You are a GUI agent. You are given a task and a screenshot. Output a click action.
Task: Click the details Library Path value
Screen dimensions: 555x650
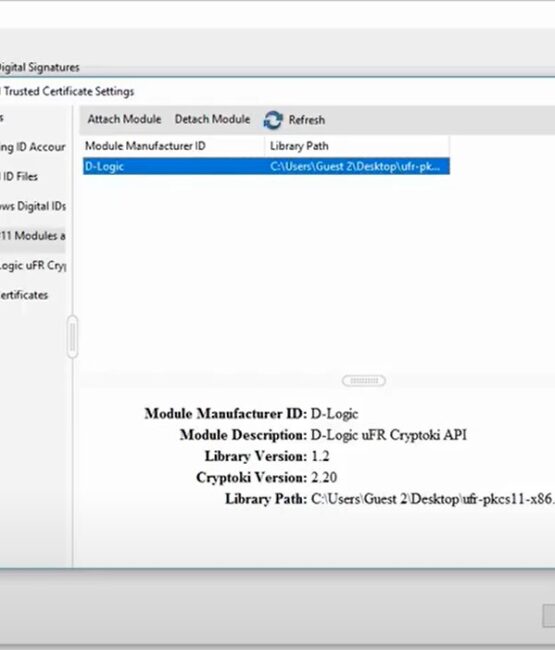click(433, 499)
